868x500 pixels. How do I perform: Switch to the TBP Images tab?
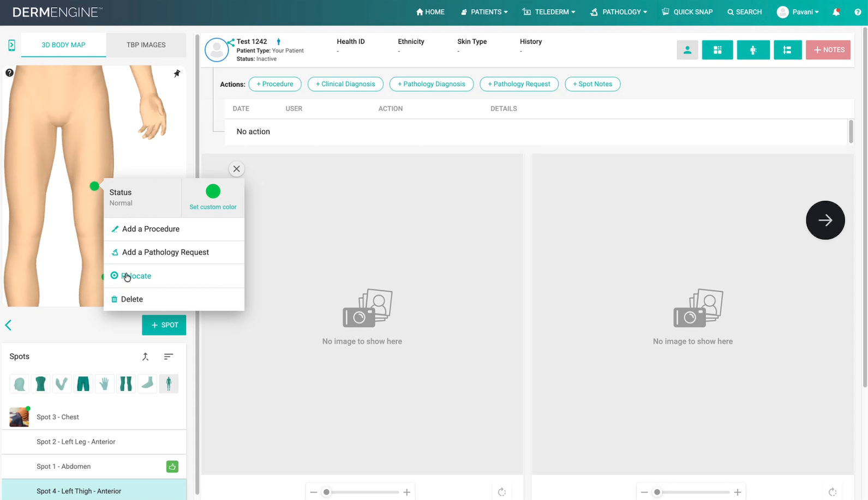tap(146, 45)
